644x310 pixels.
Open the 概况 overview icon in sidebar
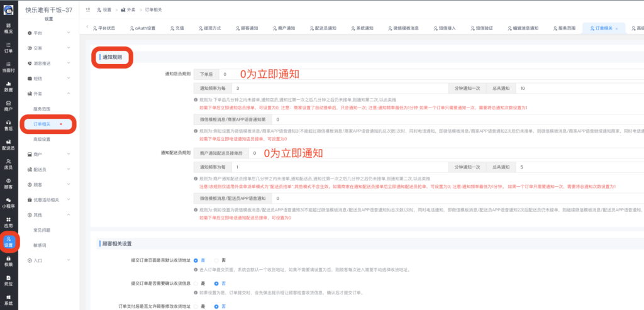click(x=8, y=28)
